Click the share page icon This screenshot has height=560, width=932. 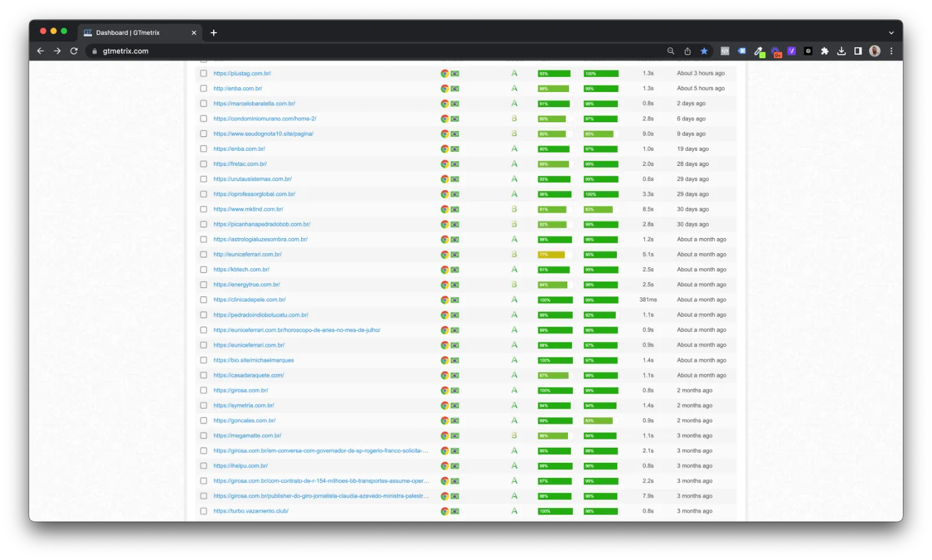[687, 51]
